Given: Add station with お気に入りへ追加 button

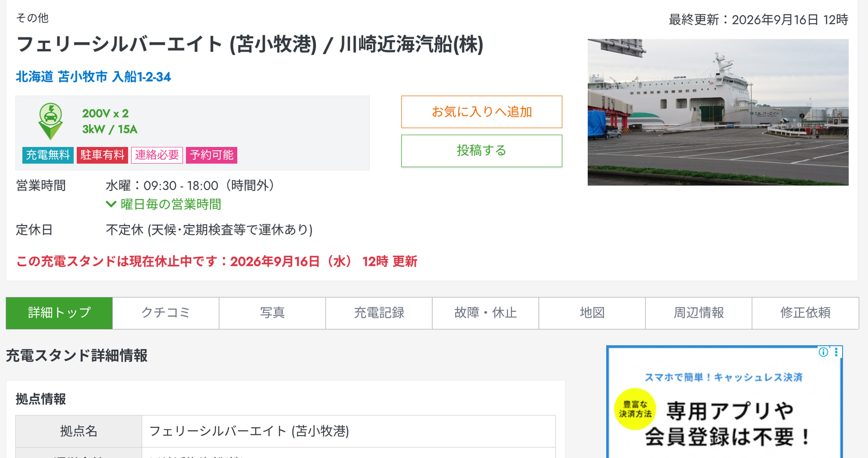Looking at the screenshot, I should (481, 112).
